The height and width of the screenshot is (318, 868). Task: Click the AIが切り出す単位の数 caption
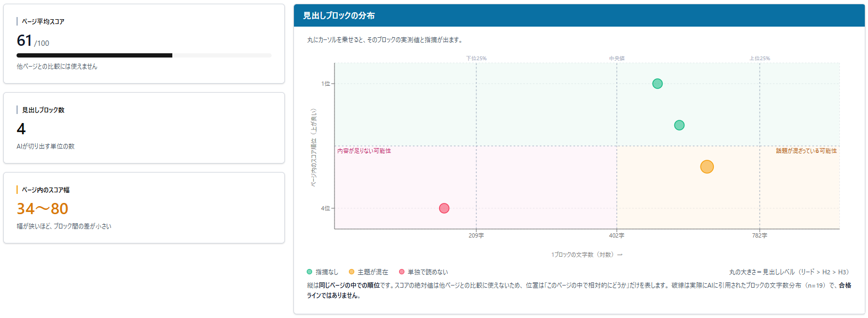45,146
